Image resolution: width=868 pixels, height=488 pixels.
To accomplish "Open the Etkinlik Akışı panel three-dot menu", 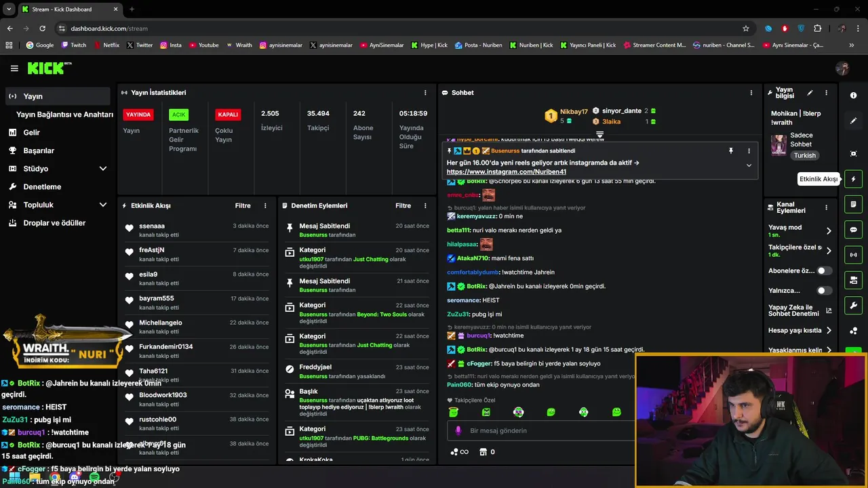I will (265, 205).
